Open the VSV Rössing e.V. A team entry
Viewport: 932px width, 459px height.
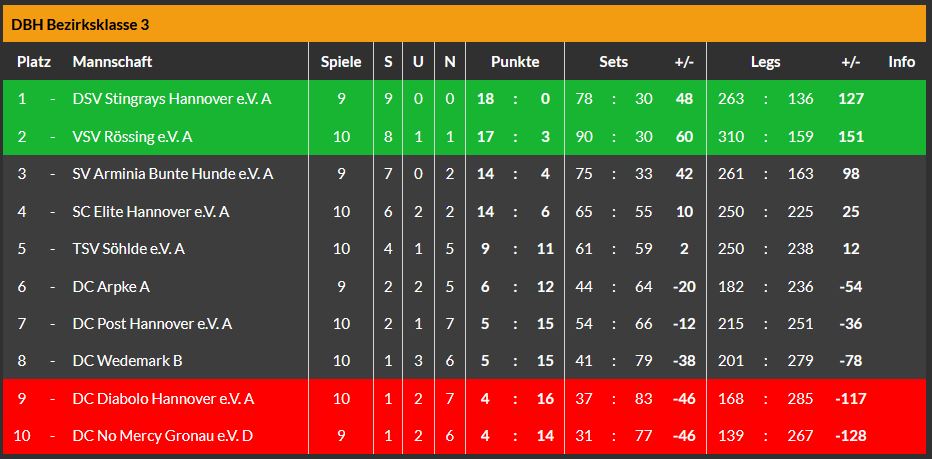point(133,136)
